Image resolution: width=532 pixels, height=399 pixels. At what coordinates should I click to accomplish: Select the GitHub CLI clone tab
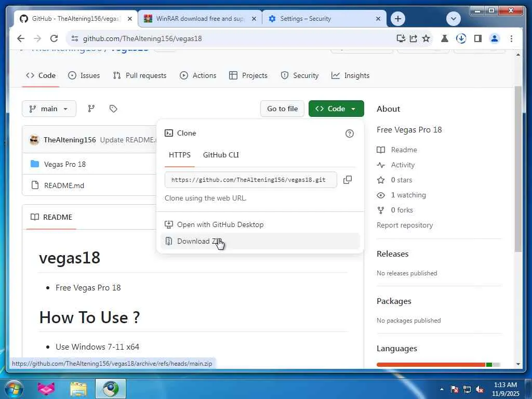tap(221, 155)
